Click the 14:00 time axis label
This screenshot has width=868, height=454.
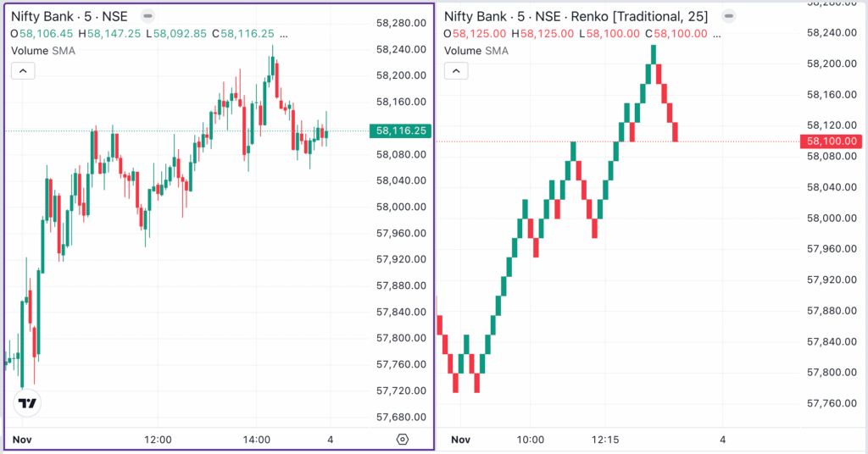click(256, 440)
